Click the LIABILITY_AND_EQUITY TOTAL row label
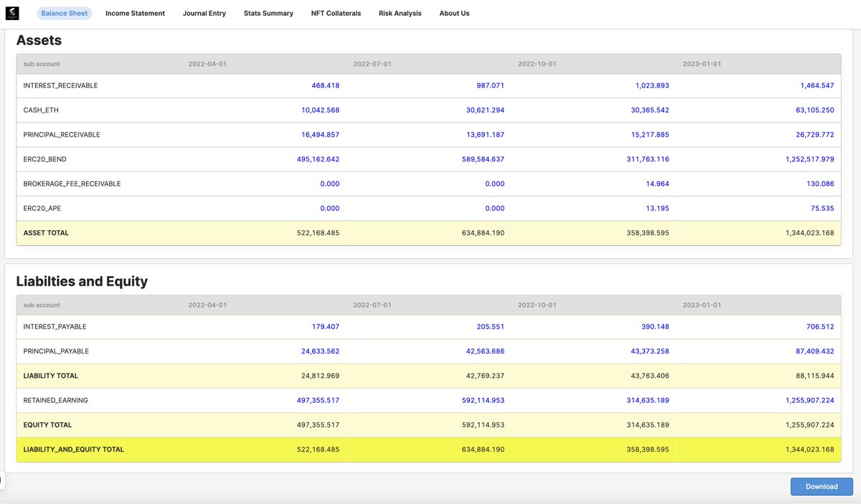 pos(74,450)
